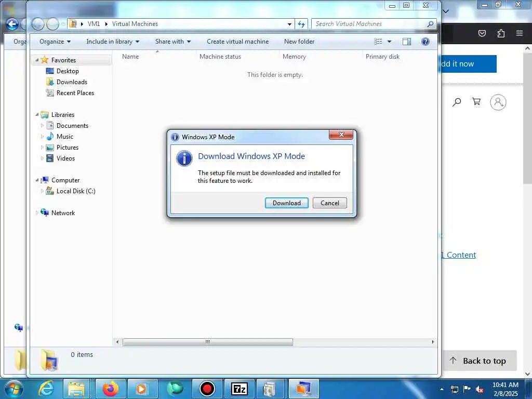Launch Internet Explorer from taskbar

[46, 389]
